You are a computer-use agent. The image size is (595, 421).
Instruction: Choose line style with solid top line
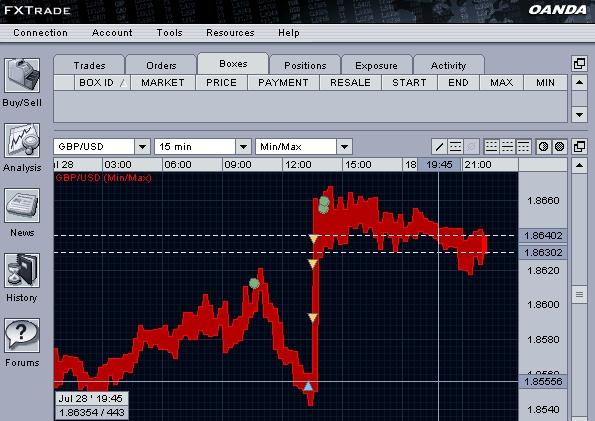523,147
